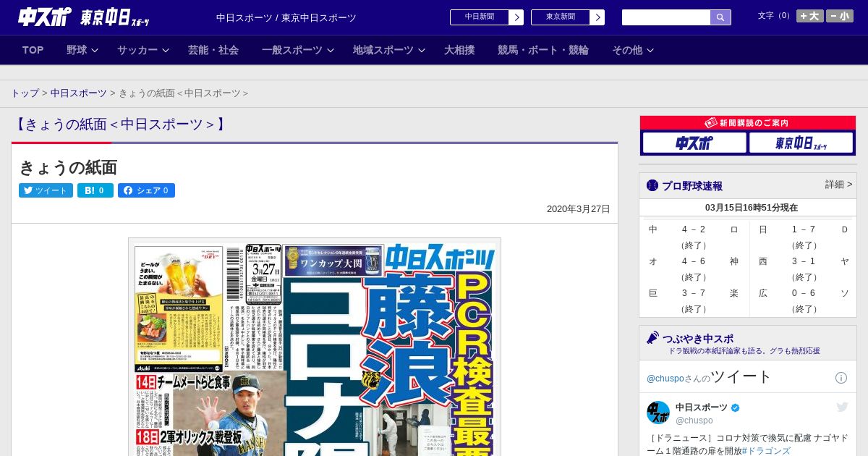Image resolution: width=868 pixels, height=456 pixels.
Task: Open Twitter info icon in tweet widget
Action: [841, 378]
